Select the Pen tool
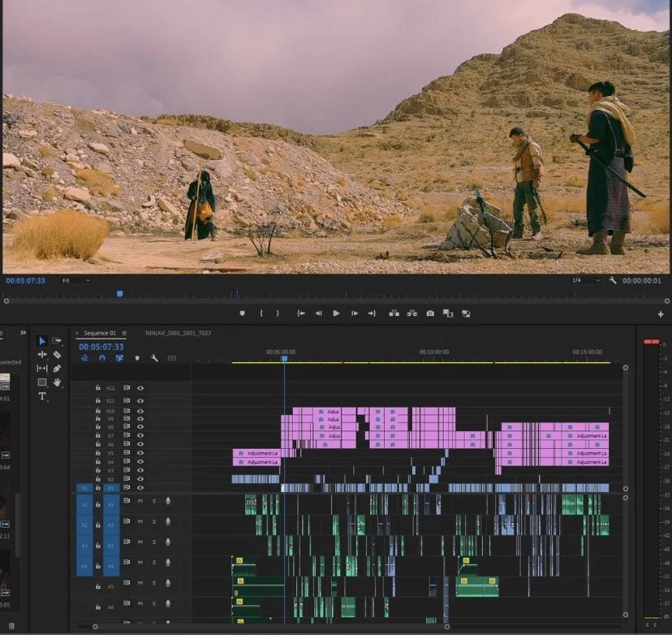Image resolution: width=672 pixels, height=635 pixels. pos(57,369)
